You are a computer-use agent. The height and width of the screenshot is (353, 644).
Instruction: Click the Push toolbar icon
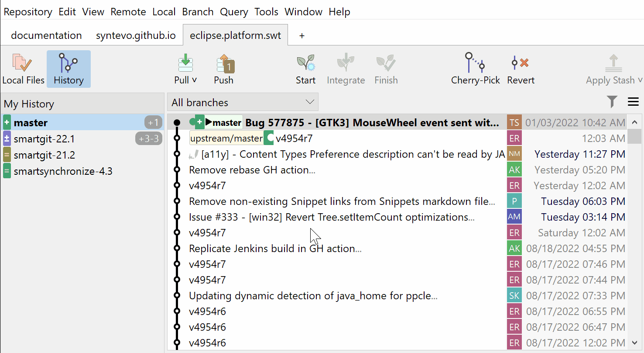click(x=226, y=63)
